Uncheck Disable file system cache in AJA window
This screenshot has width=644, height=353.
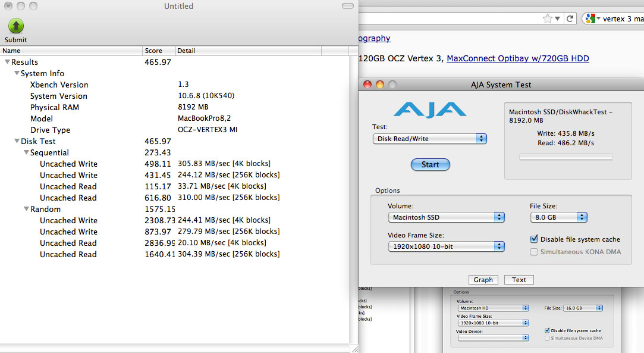pos(534,239)
